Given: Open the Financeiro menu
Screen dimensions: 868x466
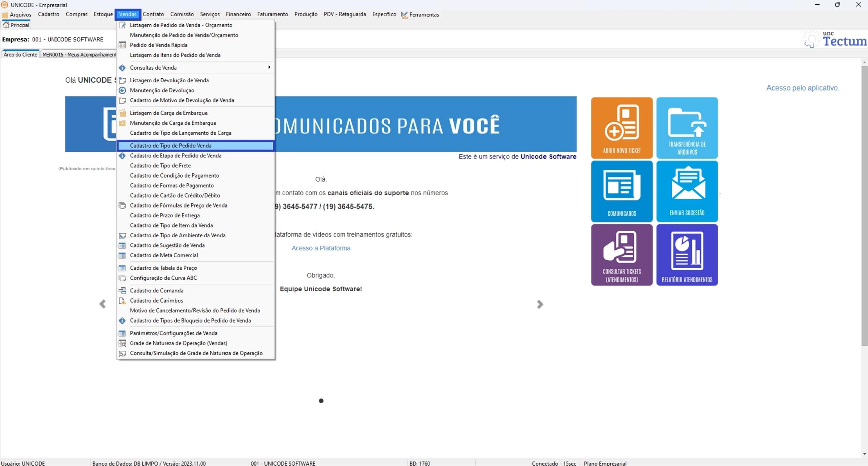Looking at the screenshot, I should [x=238, y=14].
